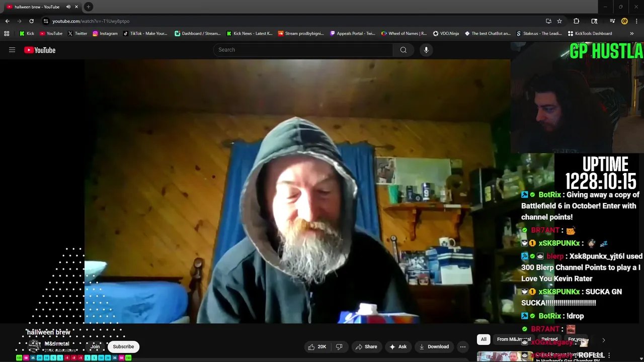Click the search magnifier button
644x362 pixels.
click(x=403, y=50)
